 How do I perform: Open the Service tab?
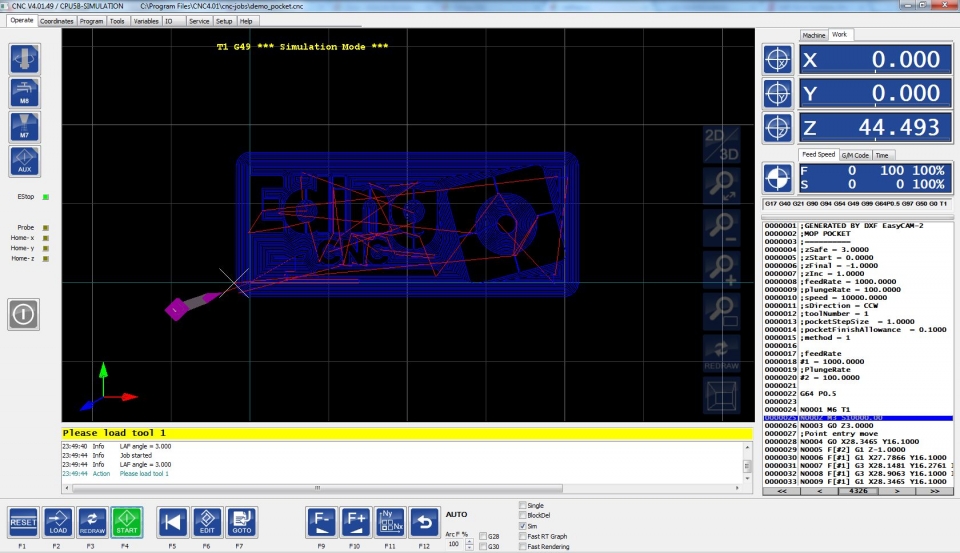pos(199,21)
